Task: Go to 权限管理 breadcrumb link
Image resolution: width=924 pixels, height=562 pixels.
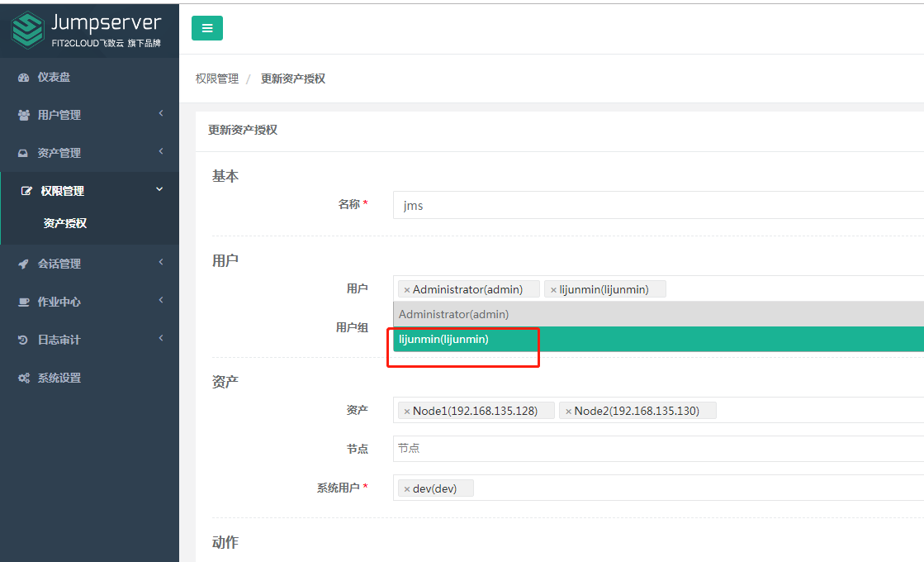Action: click(x=217, y=79)
